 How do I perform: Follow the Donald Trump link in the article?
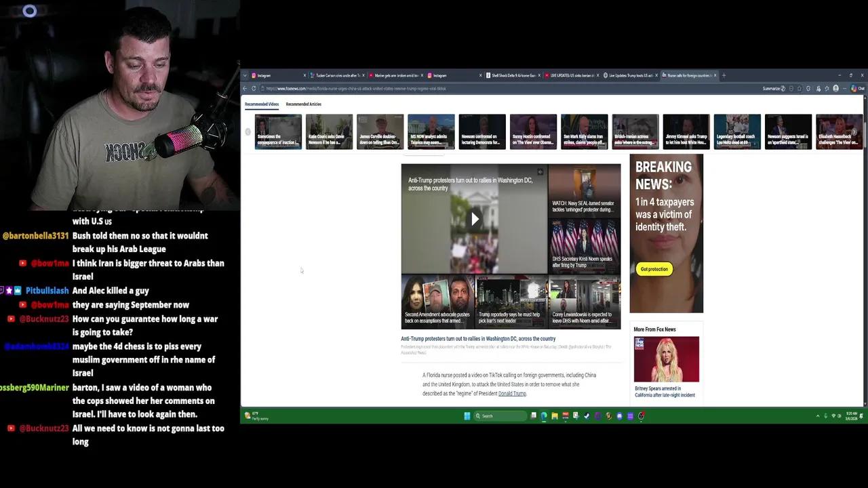click(x=512, y=394)
